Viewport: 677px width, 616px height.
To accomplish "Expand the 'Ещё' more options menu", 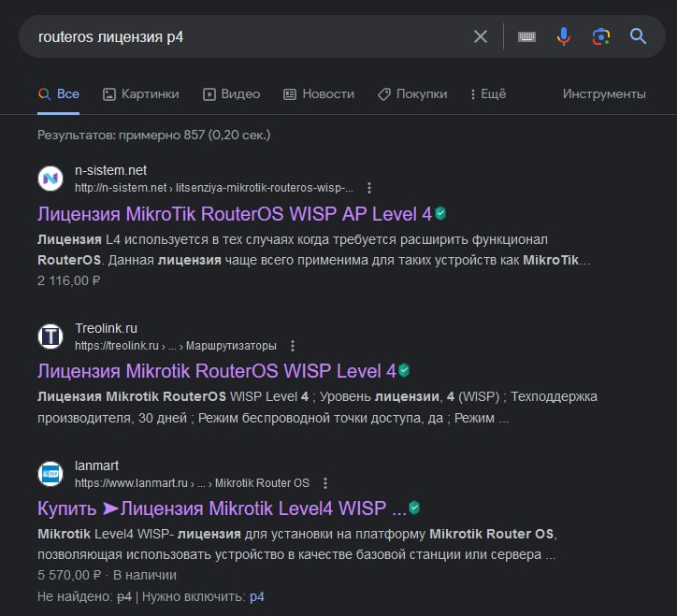I will click(x=488, y=94).
